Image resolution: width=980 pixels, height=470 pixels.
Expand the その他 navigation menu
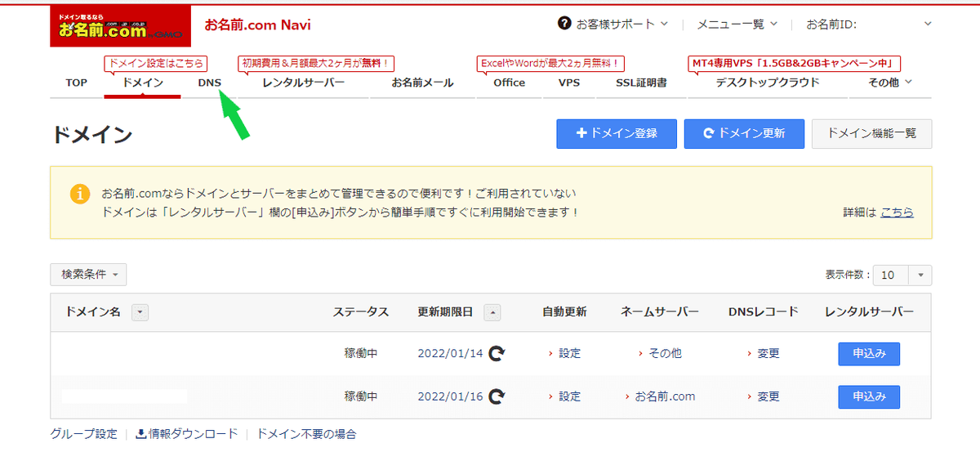(x=889, y=83)
